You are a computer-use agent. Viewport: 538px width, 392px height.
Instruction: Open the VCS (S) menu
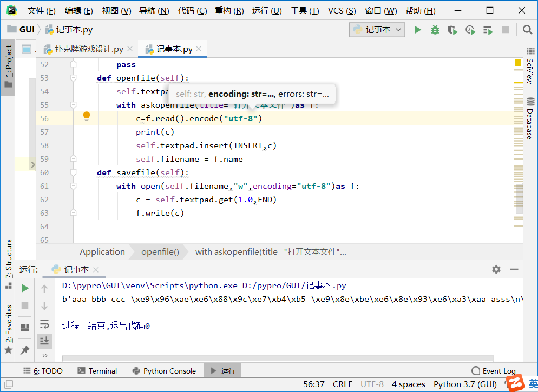pyautogui.click(x=342, y=11)
